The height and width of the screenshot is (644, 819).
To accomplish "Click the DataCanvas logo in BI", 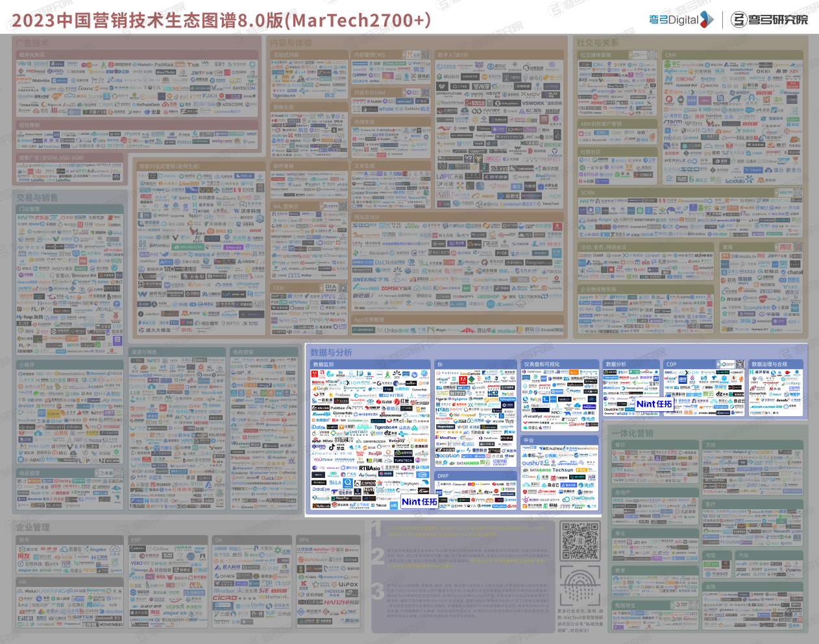I will [470, 374].
